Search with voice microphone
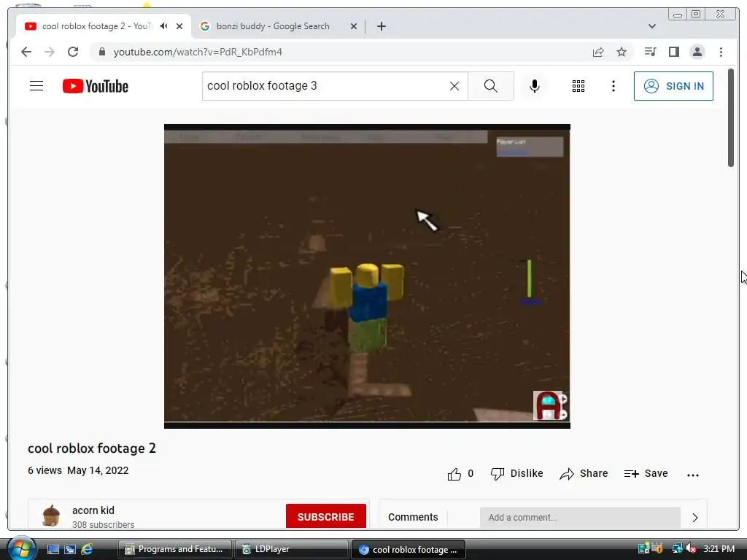This screenshot has width=747, height=560. coord(535,86)
